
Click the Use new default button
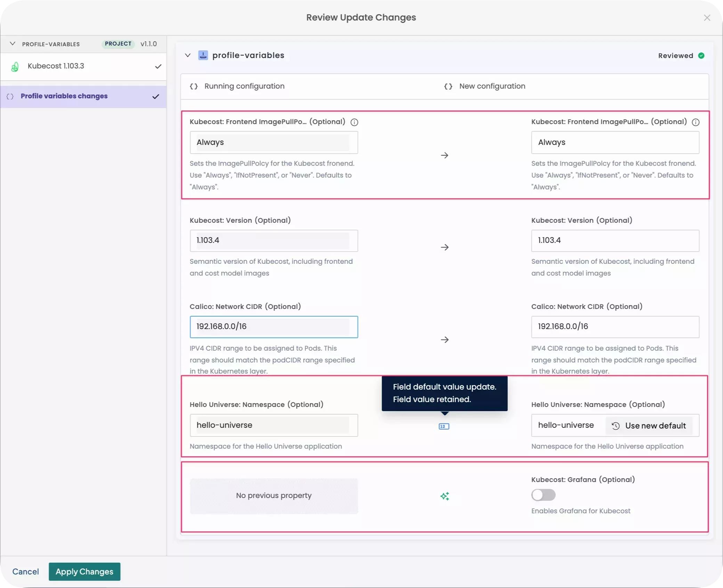click(x=649, y=426)
